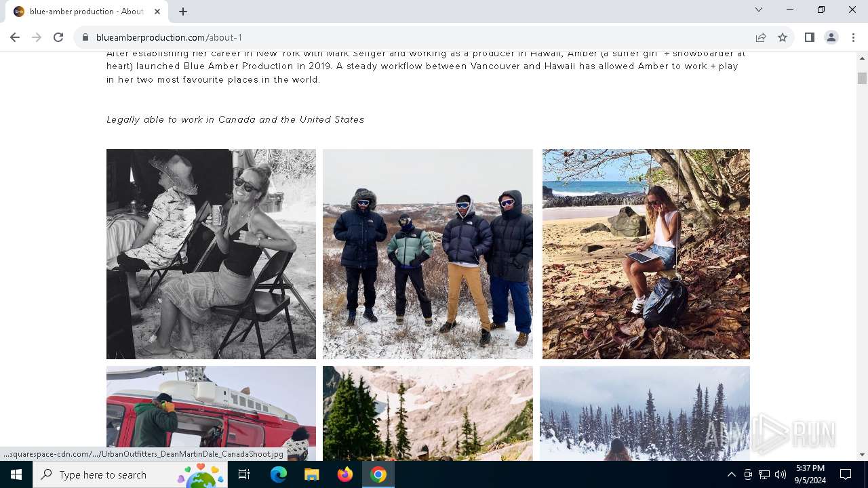
Task: Open photo of four people in puffer jackets
Action: pyautogui.click(x=428, y=254)
